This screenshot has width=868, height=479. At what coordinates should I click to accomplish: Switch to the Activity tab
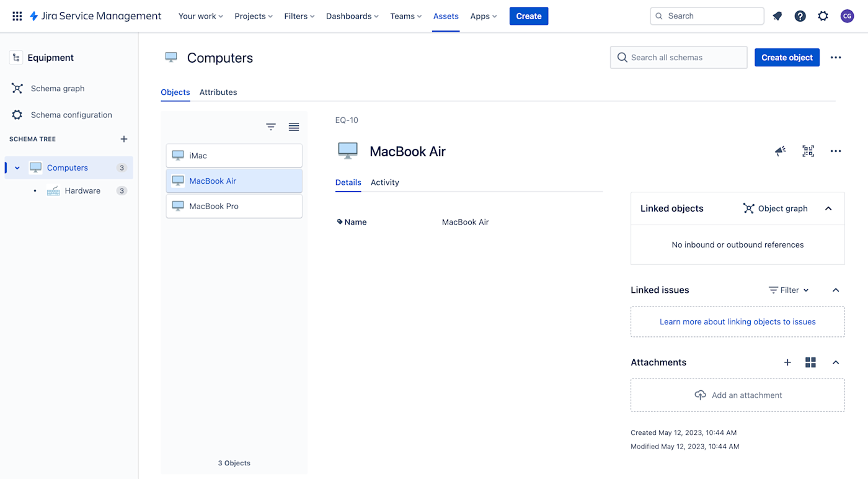(x=385, y=182)
